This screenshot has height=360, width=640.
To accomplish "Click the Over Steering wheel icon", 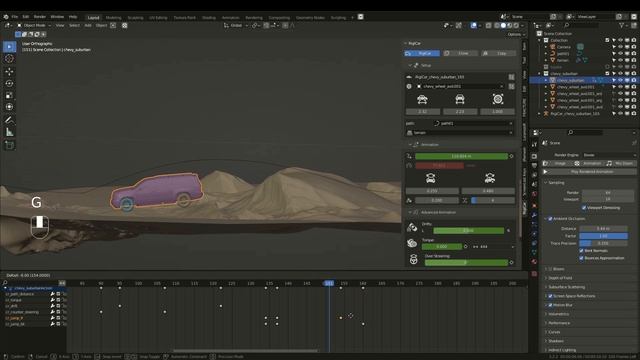I will click(x=413, y=259).
